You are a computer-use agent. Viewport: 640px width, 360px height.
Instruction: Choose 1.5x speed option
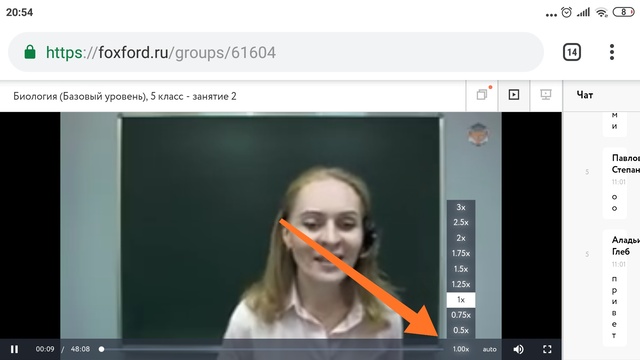click(x=461, y=269)
